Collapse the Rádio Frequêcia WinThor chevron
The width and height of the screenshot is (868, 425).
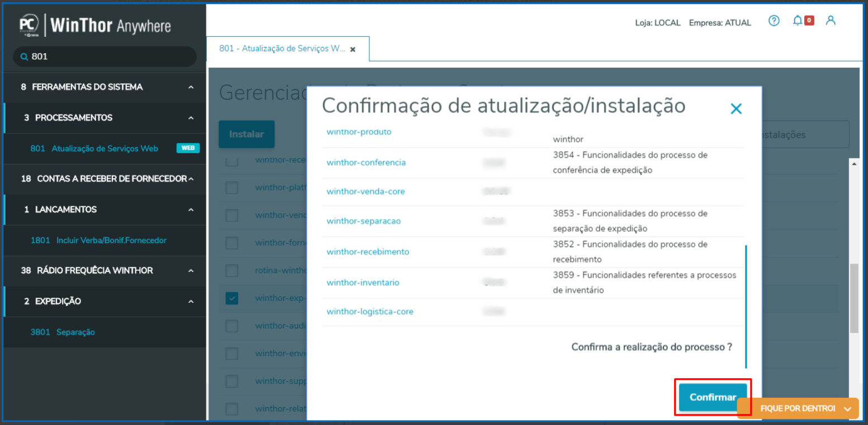point(191,270)
